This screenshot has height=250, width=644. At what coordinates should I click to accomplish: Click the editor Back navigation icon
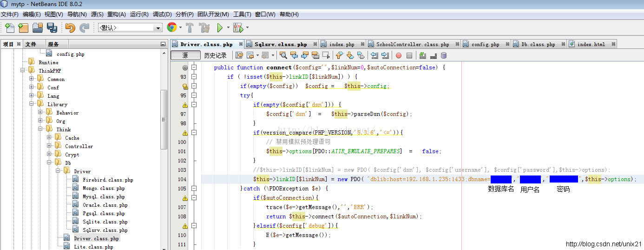tap(250, 55)
